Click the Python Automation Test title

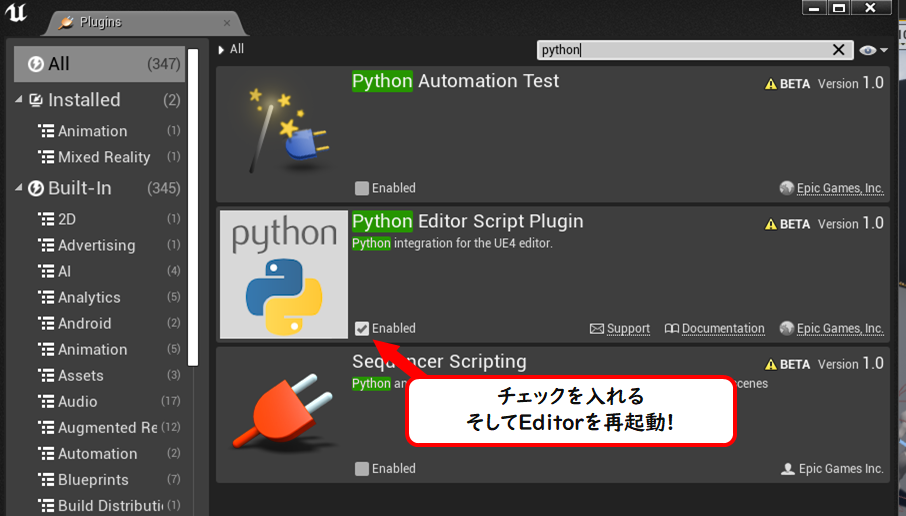[x=455, y=81]
